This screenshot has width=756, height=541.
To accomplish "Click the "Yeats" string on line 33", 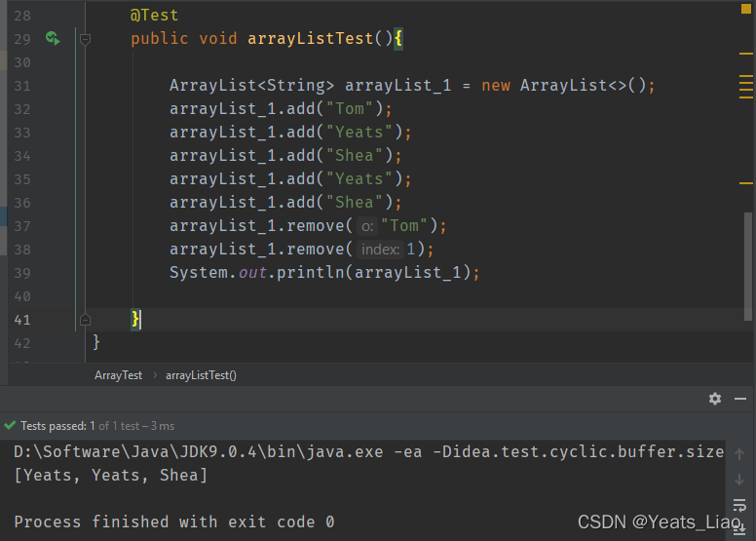I will click(x=359, y=133).
